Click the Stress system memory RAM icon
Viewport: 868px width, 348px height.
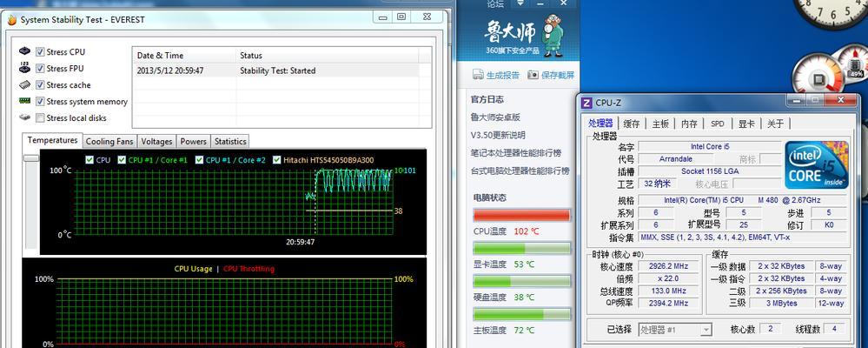25,101
